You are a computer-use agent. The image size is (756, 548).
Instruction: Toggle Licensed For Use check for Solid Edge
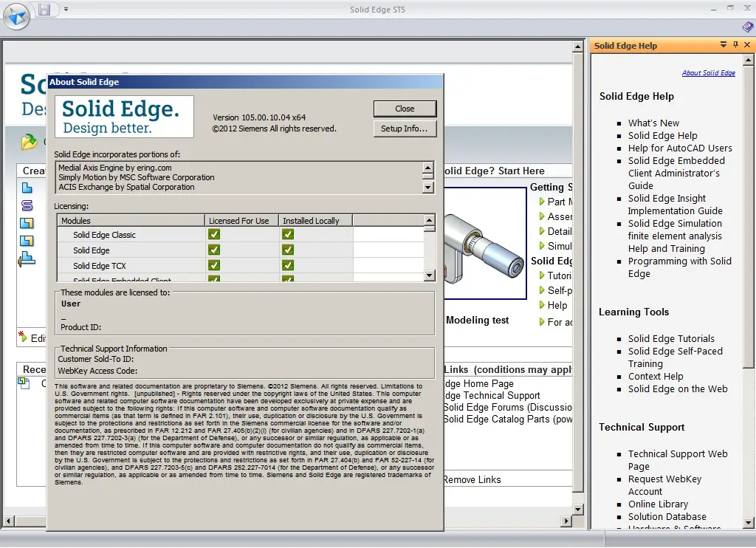point(214,250)
